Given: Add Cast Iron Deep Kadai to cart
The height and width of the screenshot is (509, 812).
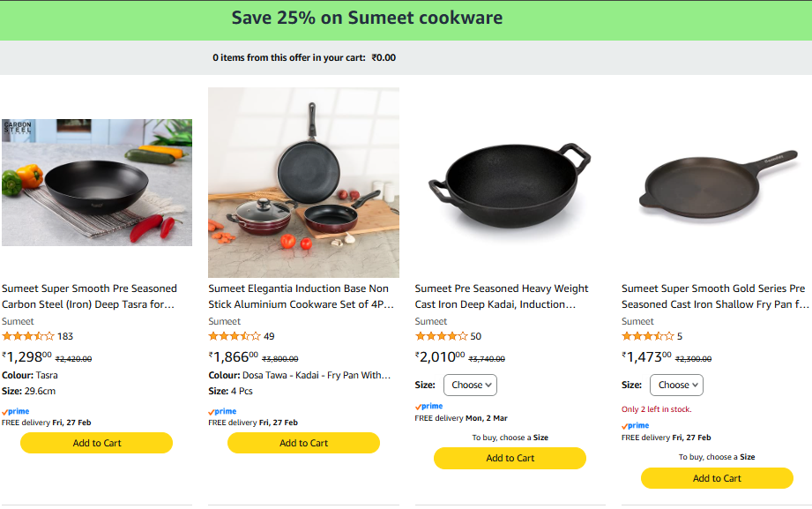Looking at the screenshot, I should 510,458.
